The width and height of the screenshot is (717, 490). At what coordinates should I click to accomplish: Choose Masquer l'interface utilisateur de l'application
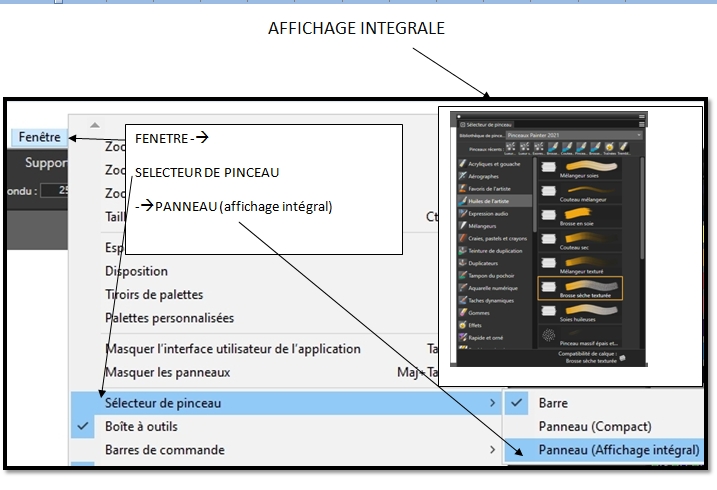click(x=233, y=349)
